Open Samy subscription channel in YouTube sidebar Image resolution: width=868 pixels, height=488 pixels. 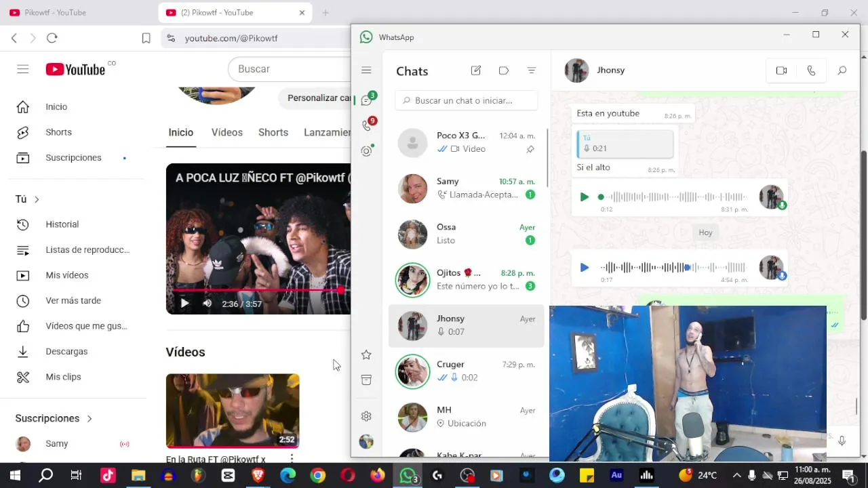(72, 444)
